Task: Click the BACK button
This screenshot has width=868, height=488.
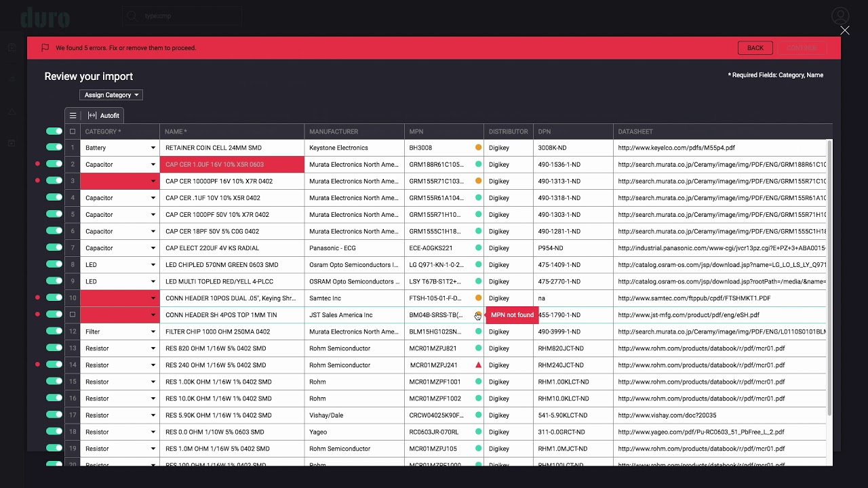Action: (755, 48)
